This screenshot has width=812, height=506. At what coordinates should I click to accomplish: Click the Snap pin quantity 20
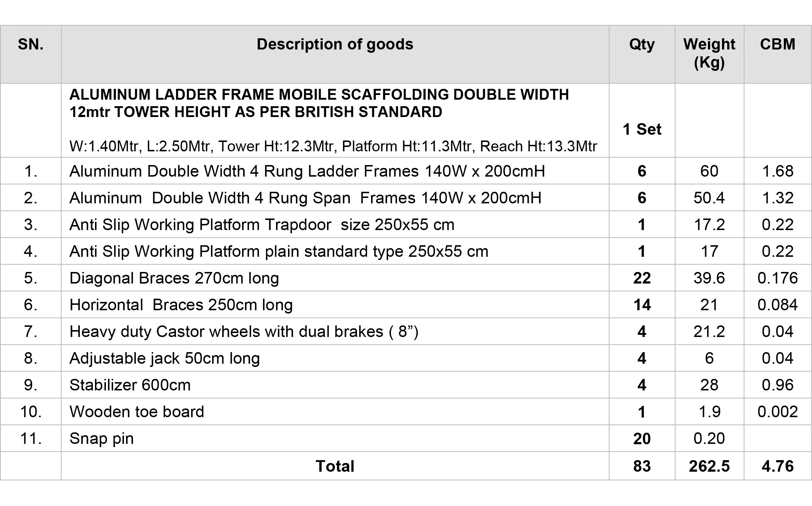[642, 438]
